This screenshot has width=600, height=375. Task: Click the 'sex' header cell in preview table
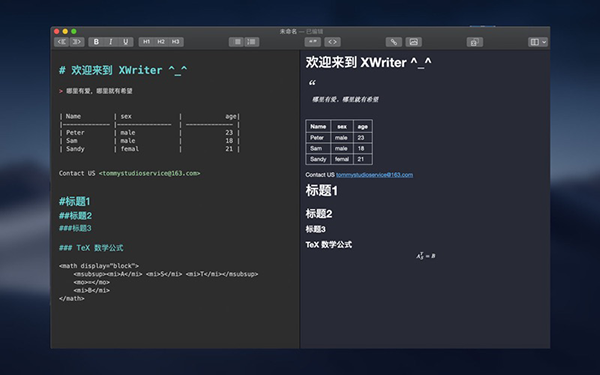[x=342, y=127]
